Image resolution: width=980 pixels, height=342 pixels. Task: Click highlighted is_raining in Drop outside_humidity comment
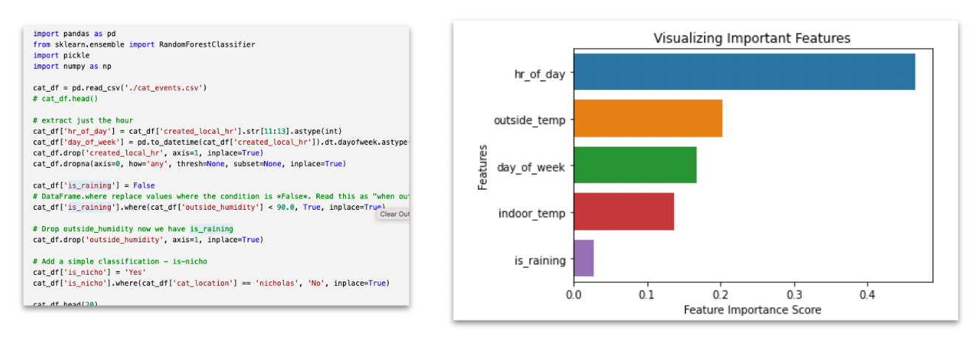pos(211,229)
